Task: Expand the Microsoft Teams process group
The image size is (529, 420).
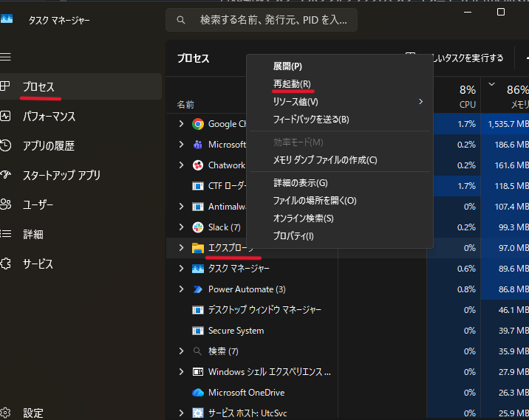Action: point(181,144)
